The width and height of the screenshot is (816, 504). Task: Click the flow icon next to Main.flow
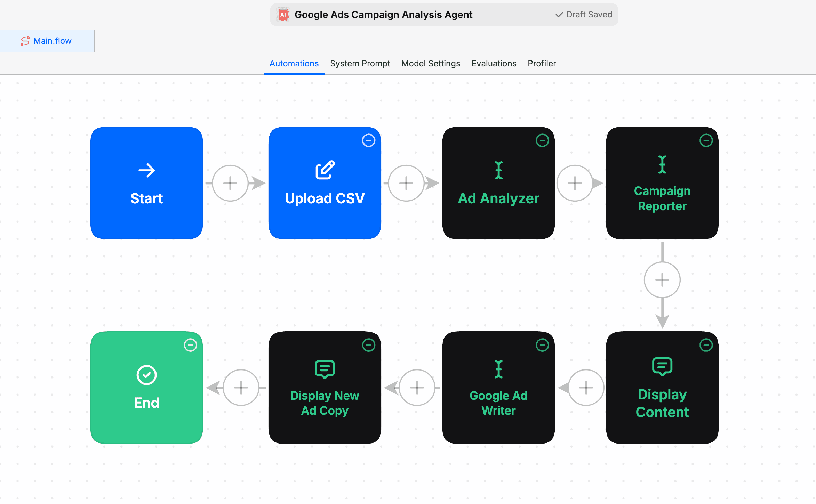[x=25, y=41]
